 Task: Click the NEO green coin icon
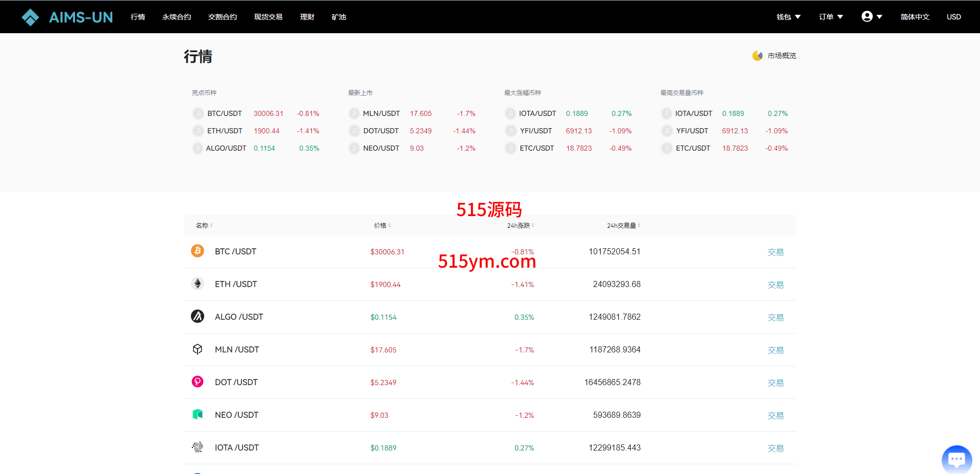point(198,414)
